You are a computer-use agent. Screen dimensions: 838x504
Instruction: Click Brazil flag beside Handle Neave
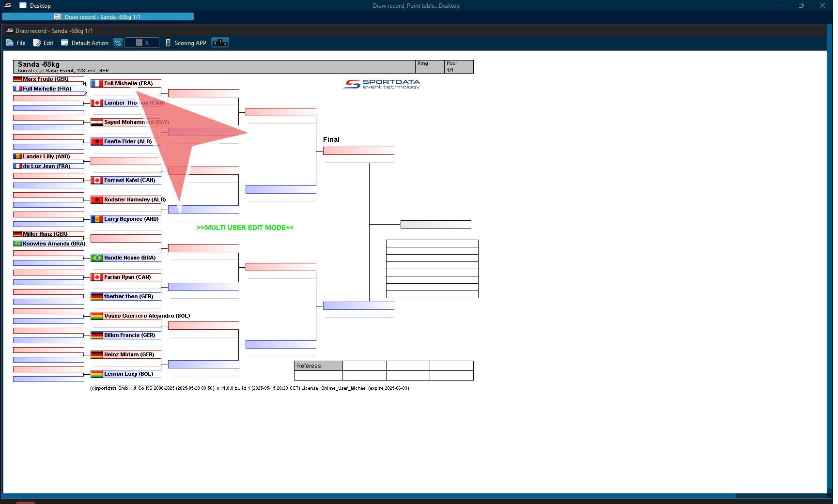click(x=97, y=258)
